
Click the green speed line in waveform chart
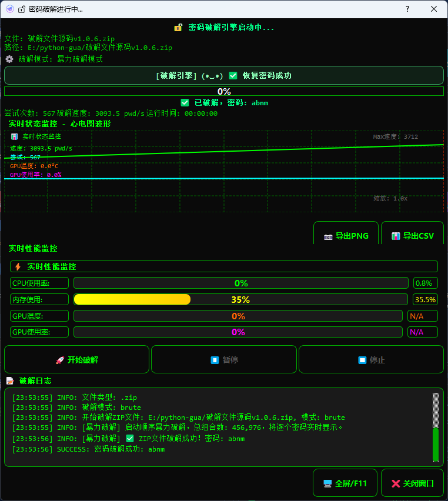pos(224,151)
